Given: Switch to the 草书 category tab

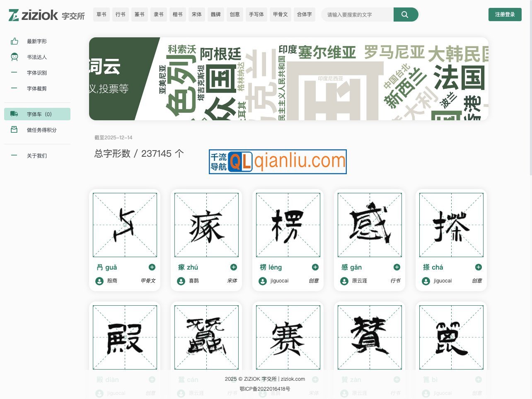Looking at the screenshot, I should tap(101, 14).
